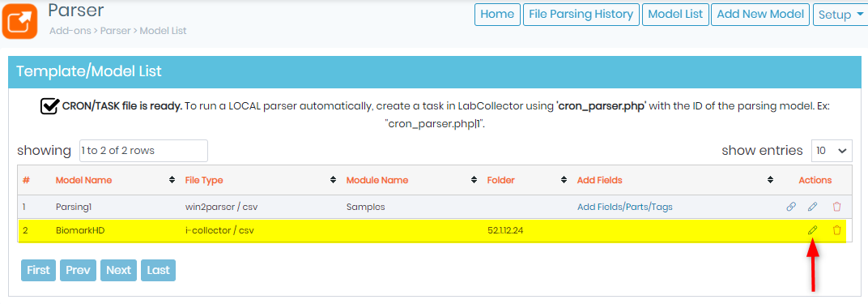Viewport: 868px width, 304px height.
Task: Click Add Fields/Parts/Tags link
Action: tap(625, 207)
